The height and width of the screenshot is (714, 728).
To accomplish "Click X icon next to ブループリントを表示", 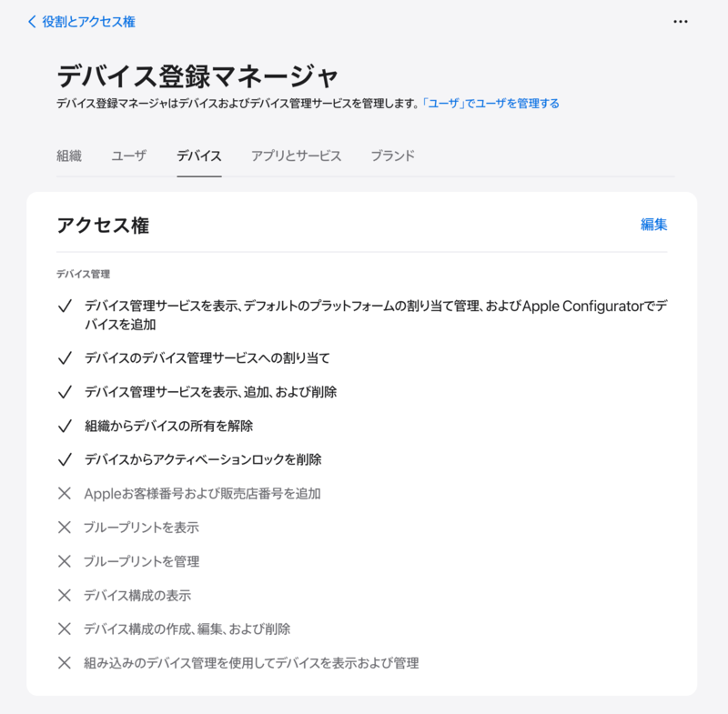I will click(x=65, y=528).
